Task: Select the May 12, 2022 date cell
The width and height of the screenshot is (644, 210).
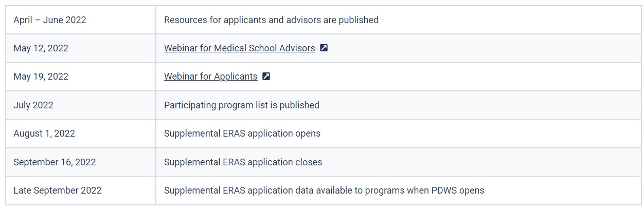Action: tap(81, 48)
